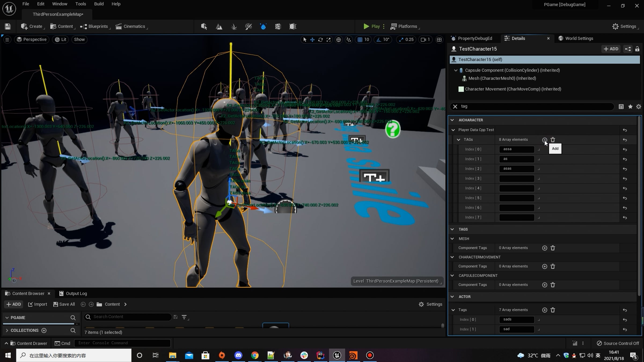Screen dimensions: 644x362
Task: Collapse the Player Data Cpp Test section
Action: click(x=453, y=130)
